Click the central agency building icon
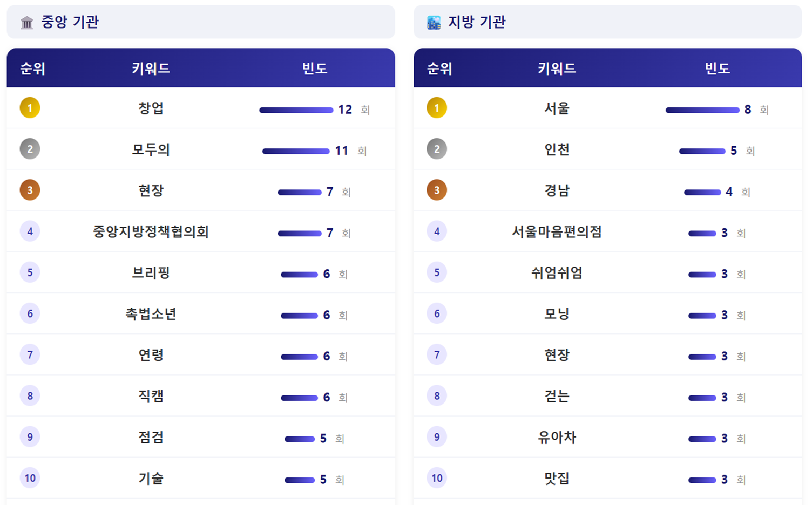The image size is (812, 505). 27,22
